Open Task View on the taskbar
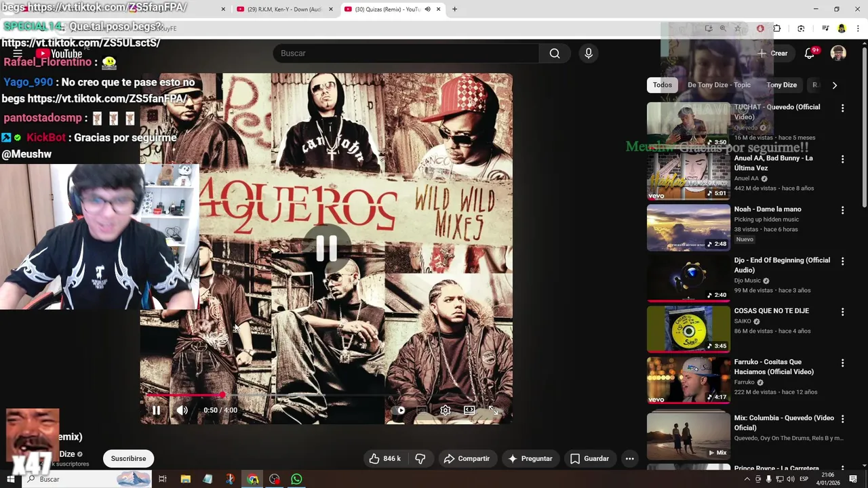Screen dimensions: 868x488 tap(163, 479)
